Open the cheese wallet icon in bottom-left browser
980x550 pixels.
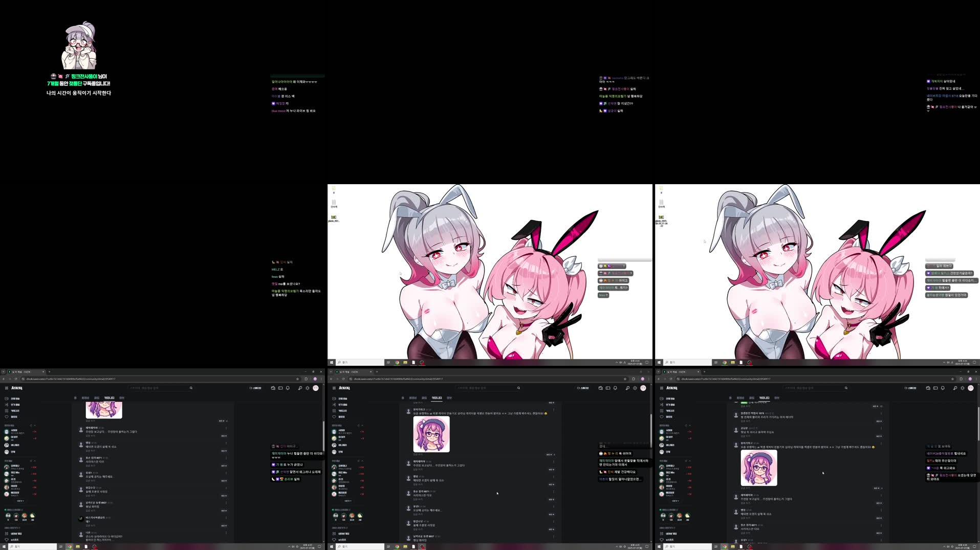(x=273, y=388)
